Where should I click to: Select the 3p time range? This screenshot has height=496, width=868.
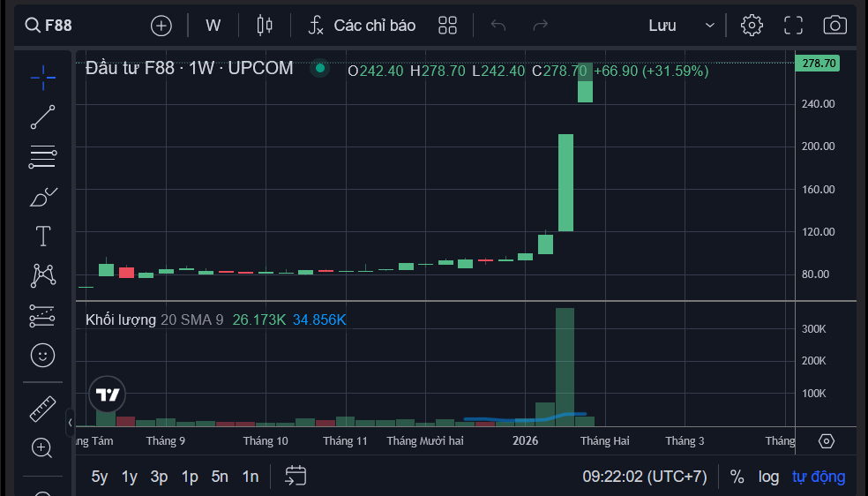(x=159, y=477)
